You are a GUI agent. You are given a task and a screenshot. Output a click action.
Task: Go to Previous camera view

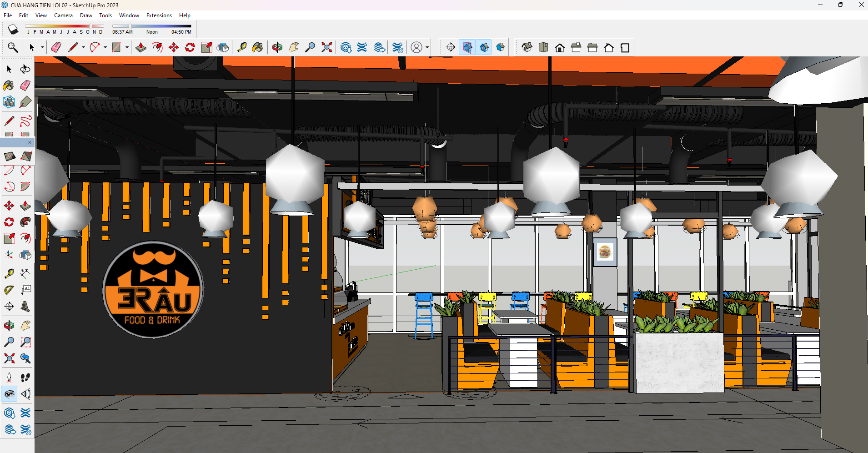(x=25, y=358)
